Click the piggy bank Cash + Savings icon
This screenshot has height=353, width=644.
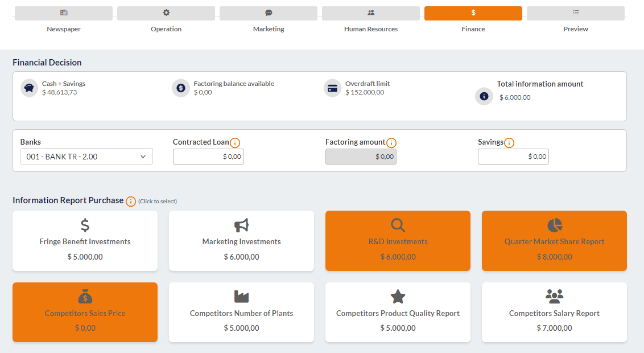coord(29,88)
